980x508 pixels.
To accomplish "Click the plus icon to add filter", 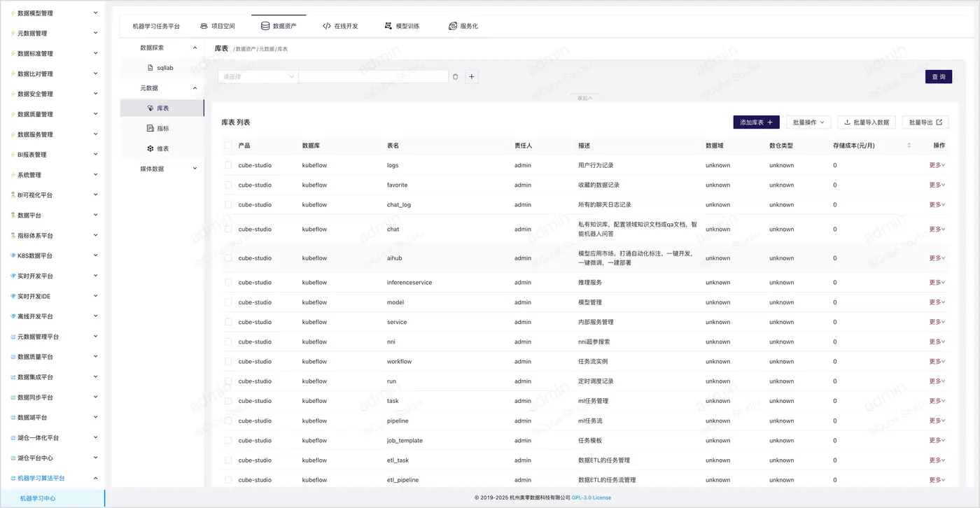I will [x=472, y=77].
